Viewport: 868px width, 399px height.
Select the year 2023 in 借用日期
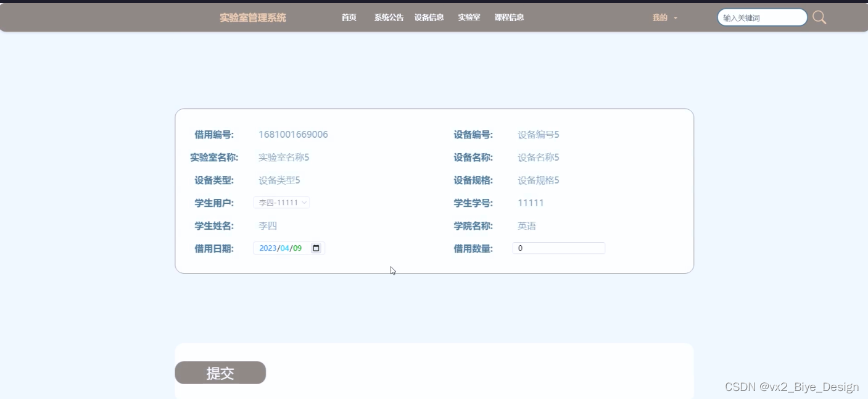tap(268, 248)
